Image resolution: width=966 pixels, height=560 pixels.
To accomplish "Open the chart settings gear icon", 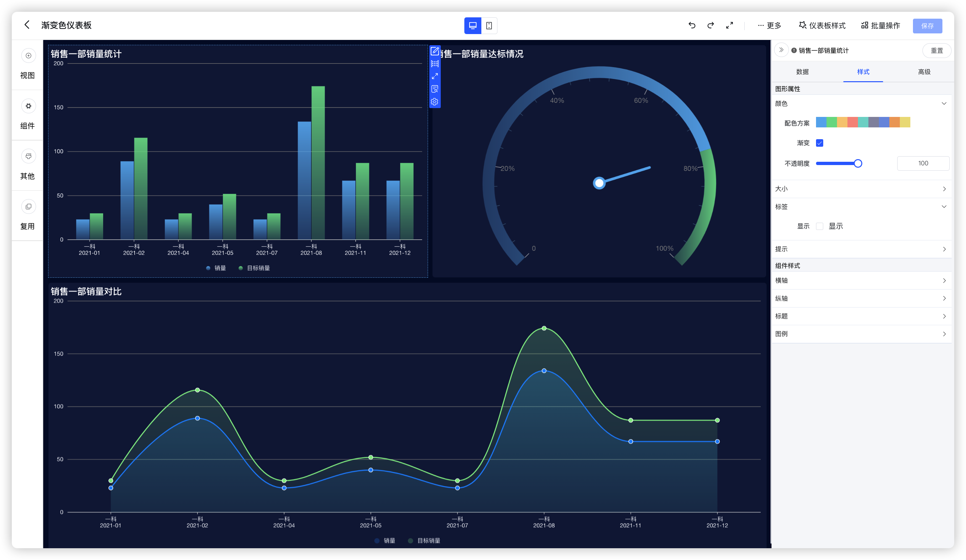I will tap(434, 102).
